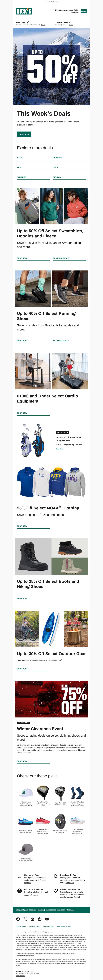The image size is (103, 980).
Task: Open the Pinterest social icon
Action: 40,919
